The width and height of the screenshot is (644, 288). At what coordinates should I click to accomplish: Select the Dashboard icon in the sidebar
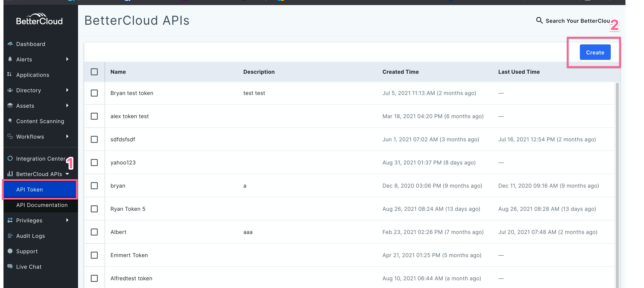point(10,44)
